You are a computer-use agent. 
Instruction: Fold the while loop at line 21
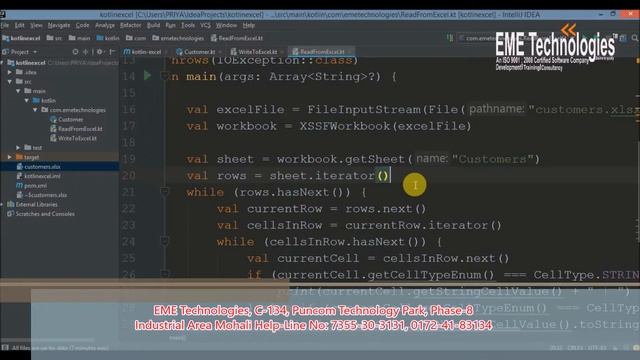pyautogui.click(x=164, y=191)
